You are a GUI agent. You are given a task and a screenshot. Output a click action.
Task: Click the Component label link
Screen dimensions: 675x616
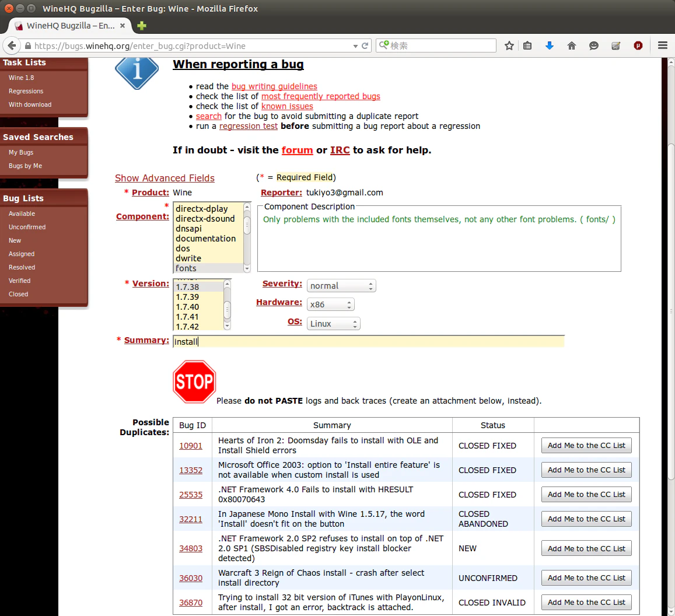click(x=142, y=216)
